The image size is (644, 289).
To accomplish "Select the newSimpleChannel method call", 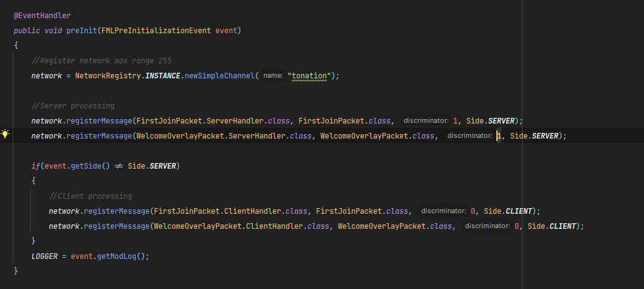I will click(218, 75).
